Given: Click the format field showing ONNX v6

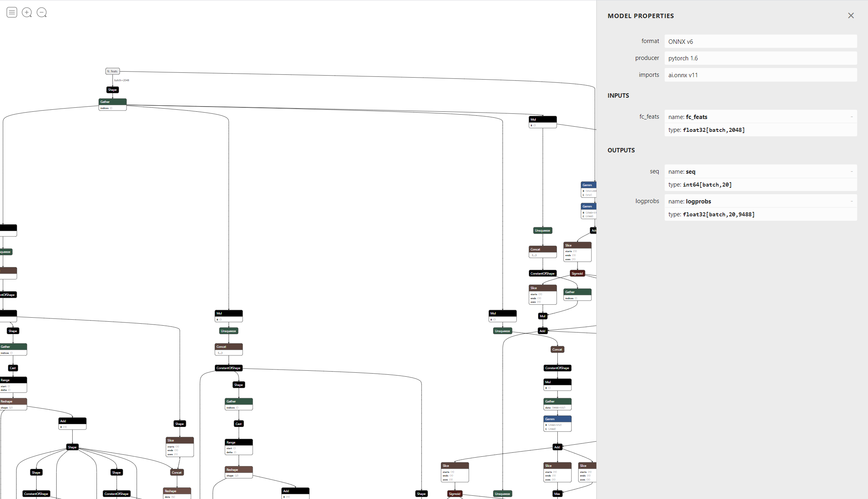Looking at the screenshot, I should pos(760,41).
